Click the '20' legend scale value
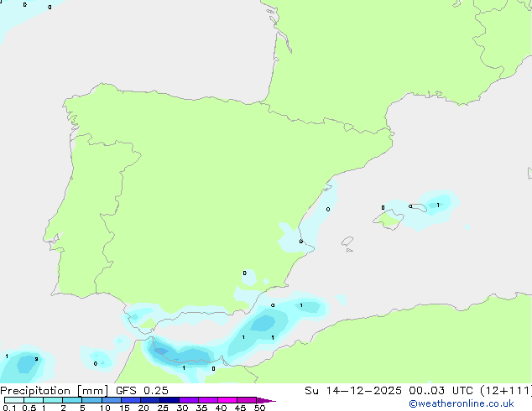Screen dimensions: 532x411 143,408
